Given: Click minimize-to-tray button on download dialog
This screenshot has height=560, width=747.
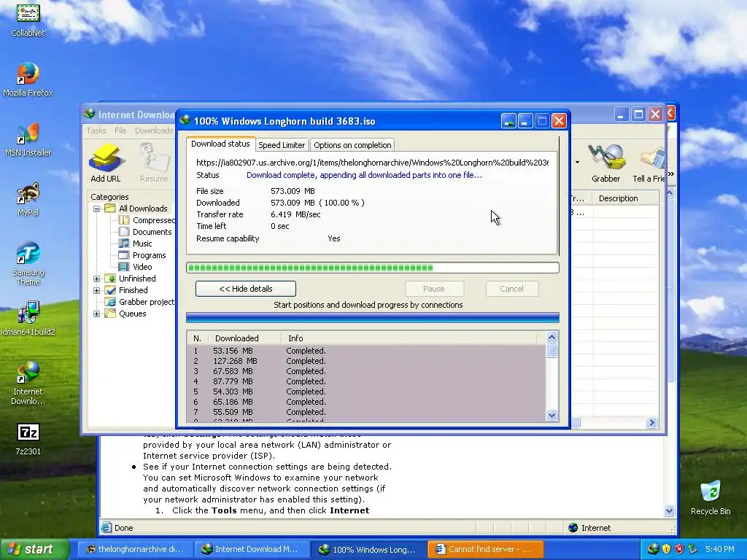Looking at the screenshot, I should (x=508, y=121).
